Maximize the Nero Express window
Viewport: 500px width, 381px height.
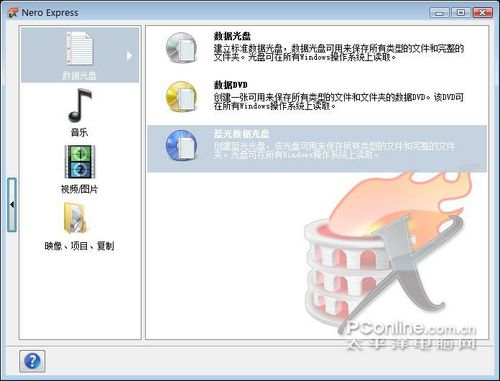461,13
